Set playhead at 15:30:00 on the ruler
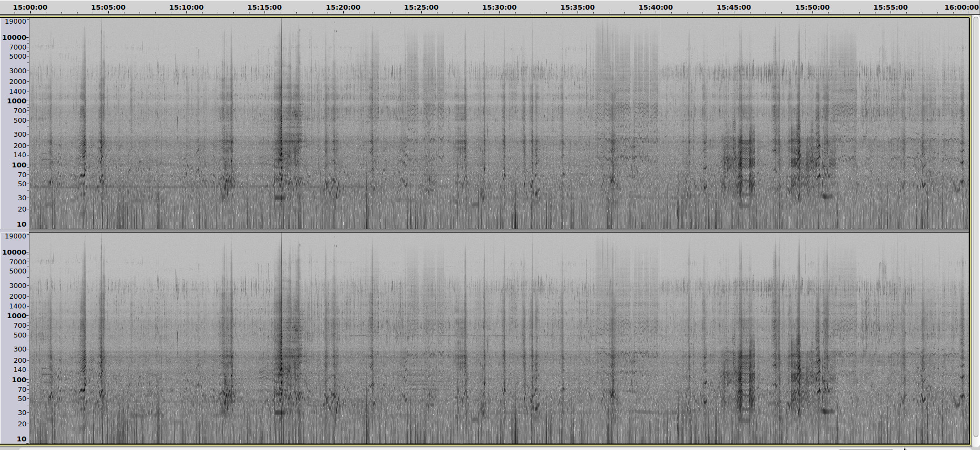 click(x=499, y=8)
